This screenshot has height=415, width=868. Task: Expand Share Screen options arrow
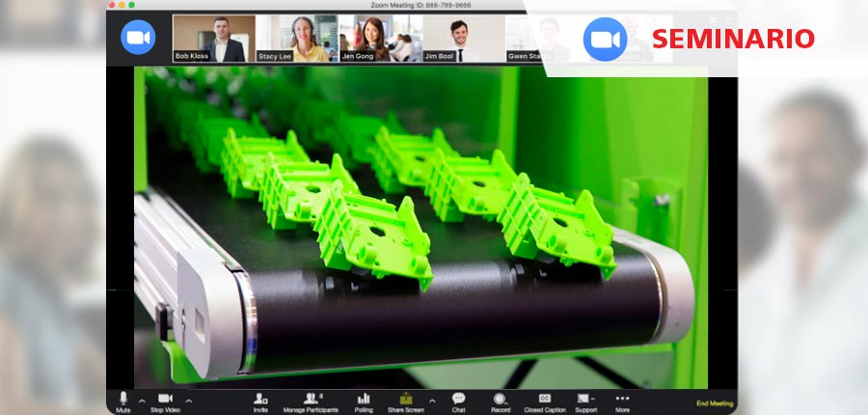[431, 400]
